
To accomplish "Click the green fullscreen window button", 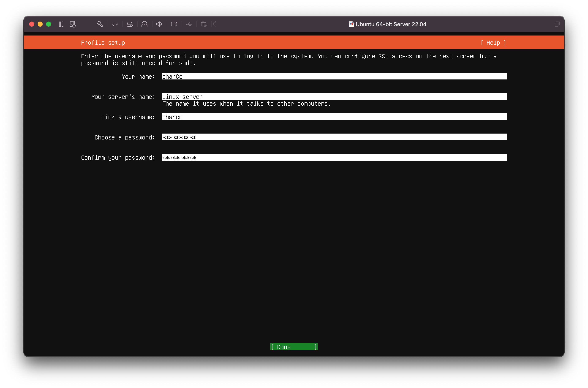I will coord(48,24).
